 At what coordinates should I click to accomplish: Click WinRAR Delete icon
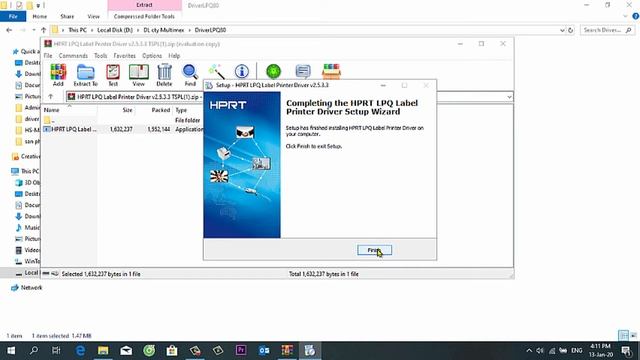point(164,75)
